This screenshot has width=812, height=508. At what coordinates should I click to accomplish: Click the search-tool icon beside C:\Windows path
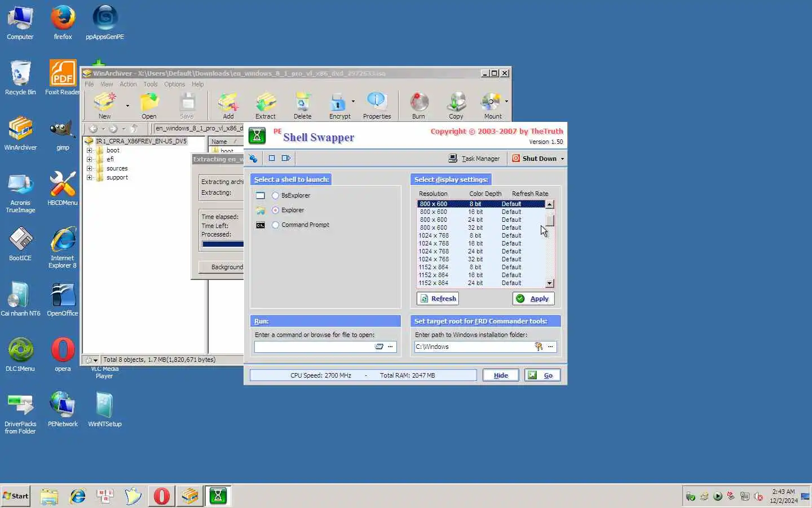coord(539,347)
